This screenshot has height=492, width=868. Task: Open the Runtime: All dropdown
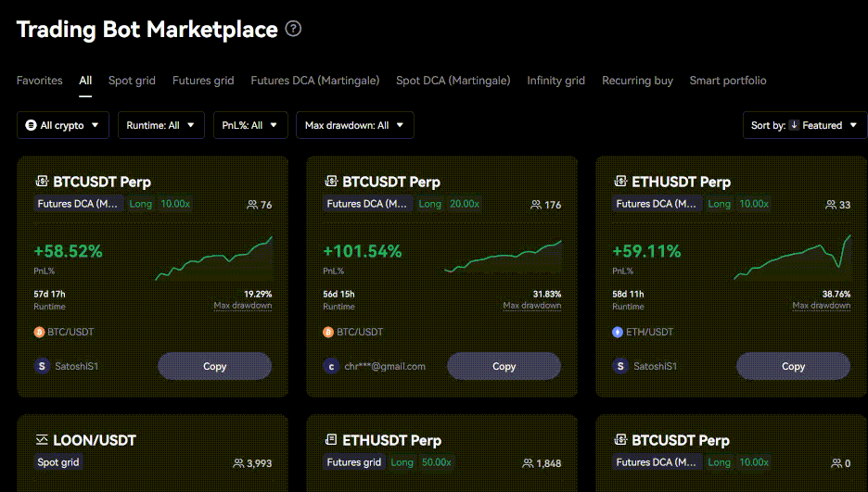161,125
